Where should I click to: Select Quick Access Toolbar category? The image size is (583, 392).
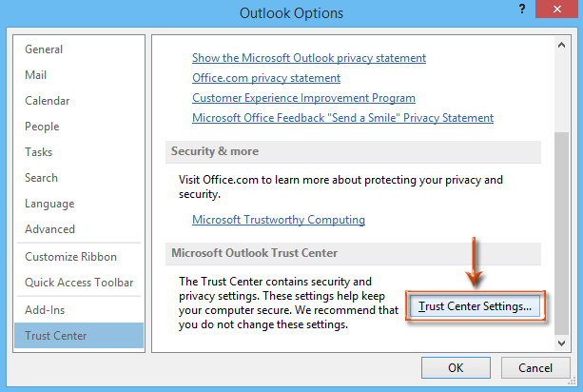click(x=79, y=283)
